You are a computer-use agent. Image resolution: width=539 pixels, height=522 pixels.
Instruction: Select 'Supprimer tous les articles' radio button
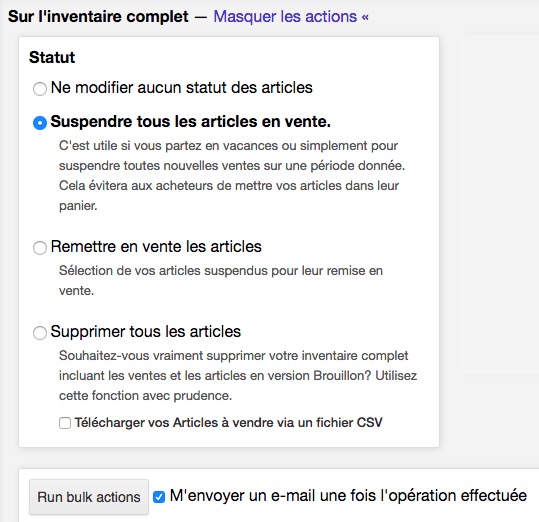click(x=40, y=333)
